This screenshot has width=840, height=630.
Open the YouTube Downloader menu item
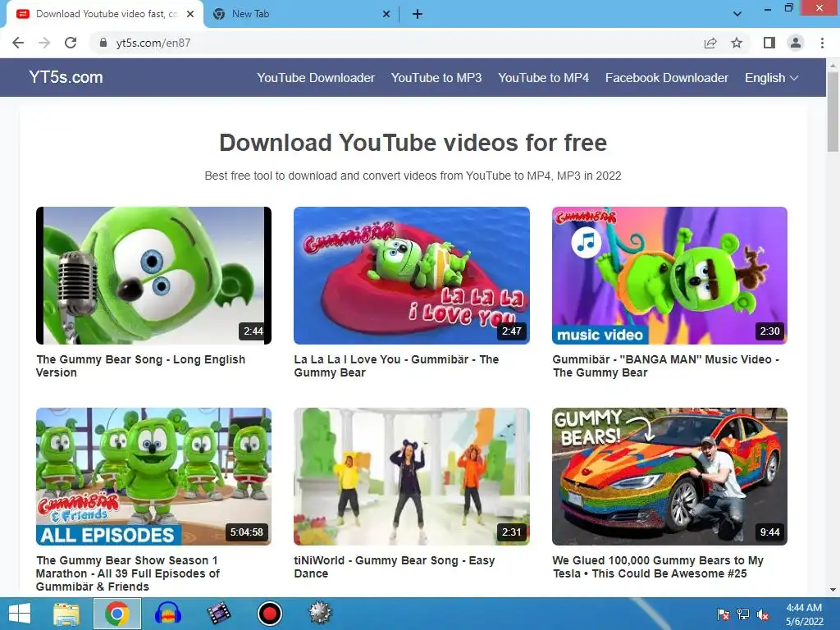click(316, 78)
